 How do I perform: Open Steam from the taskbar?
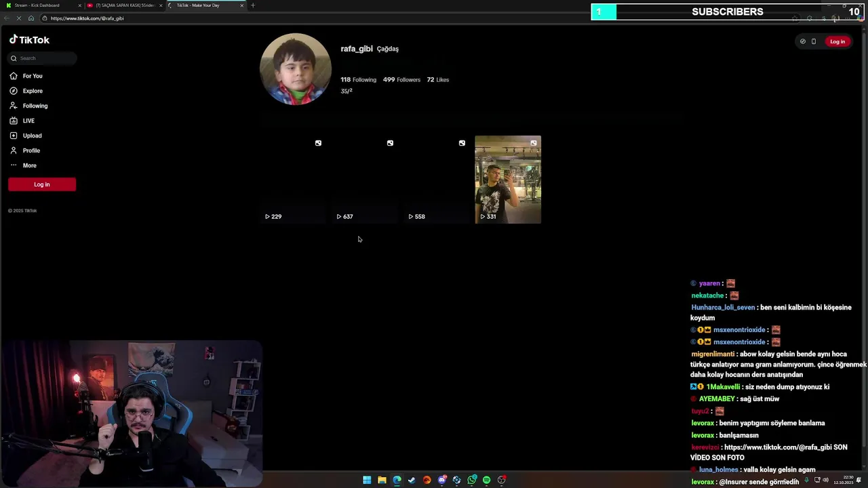(x=412, y=480)
